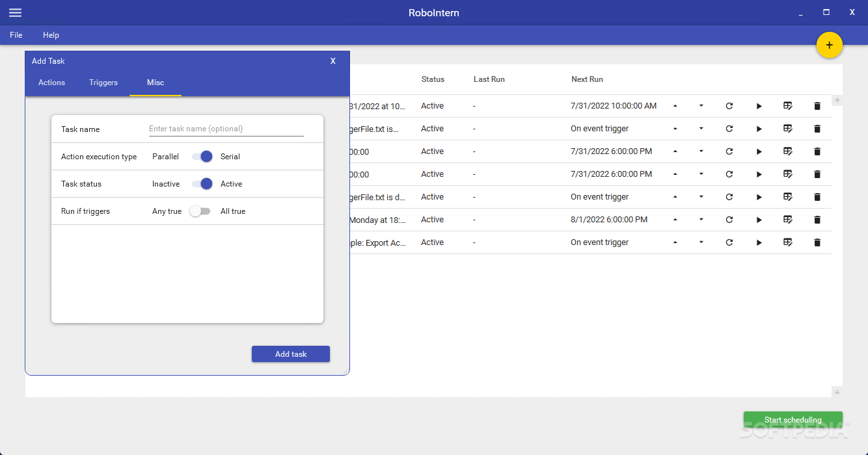
Task: Open the File menu
Action: (16, 35)
